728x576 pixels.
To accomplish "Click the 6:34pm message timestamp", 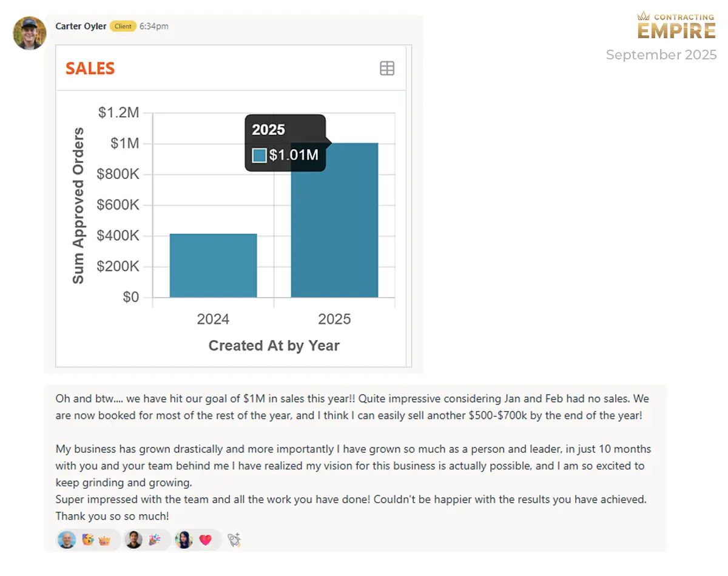I will [x=154, y=26].
